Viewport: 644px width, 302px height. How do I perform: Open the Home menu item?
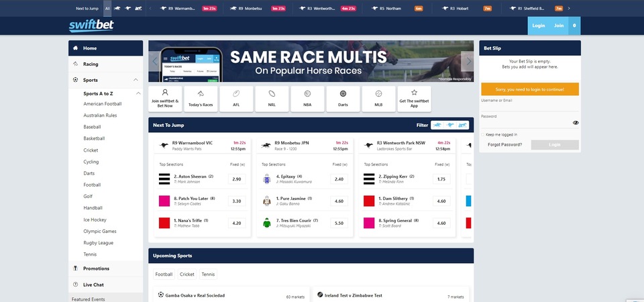point(105,48)
